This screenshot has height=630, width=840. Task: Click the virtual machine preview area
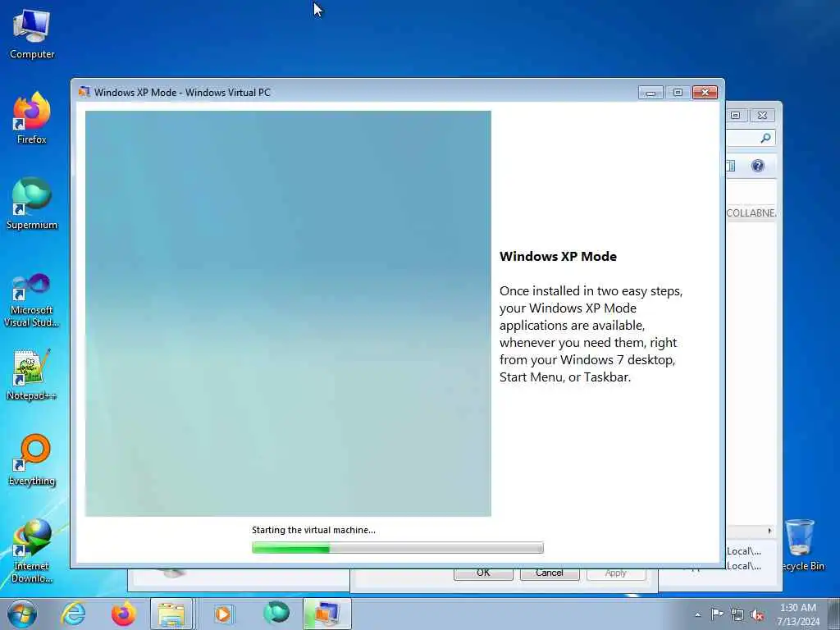(288, 313)
